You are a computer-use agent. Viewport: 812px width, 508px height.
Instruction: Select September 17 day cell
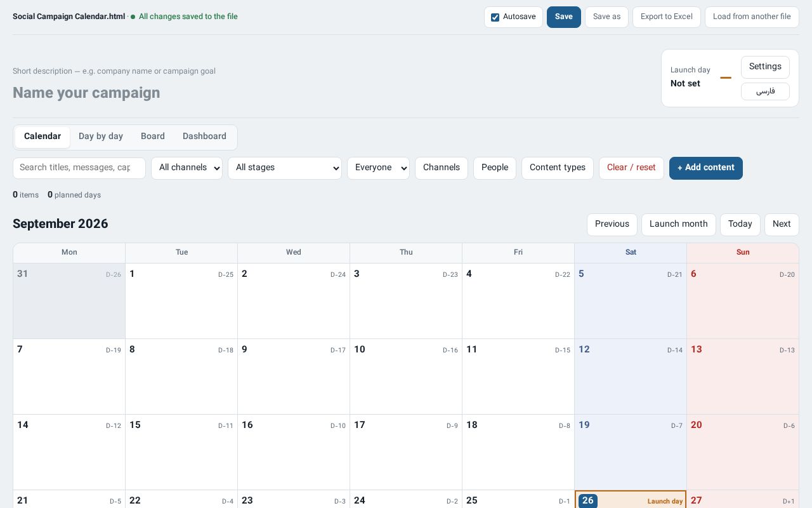[x=406, y=452]
